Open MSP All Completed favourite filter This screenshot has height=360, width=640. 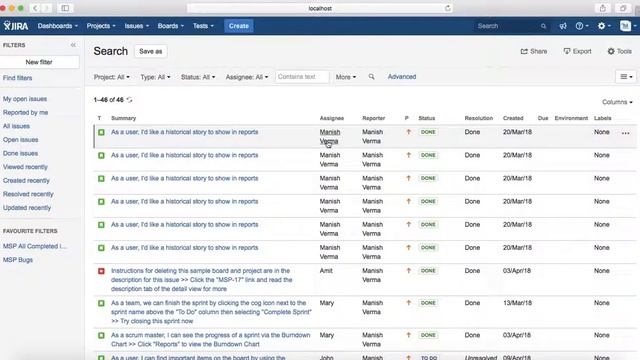(x=35, y=246)
